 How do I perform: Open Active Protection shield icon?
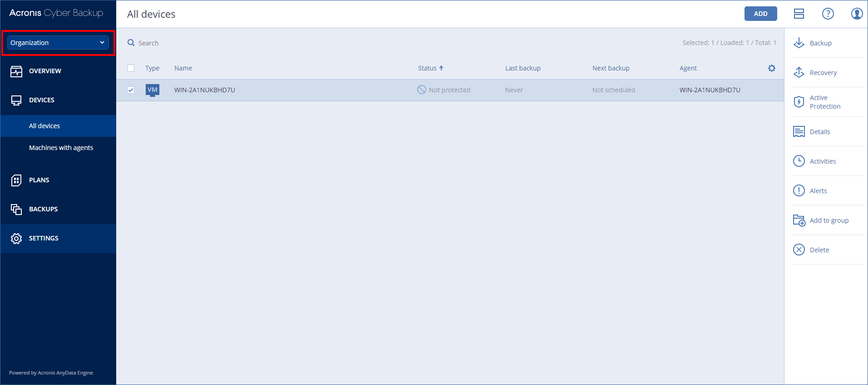click(x=799, y=102)
